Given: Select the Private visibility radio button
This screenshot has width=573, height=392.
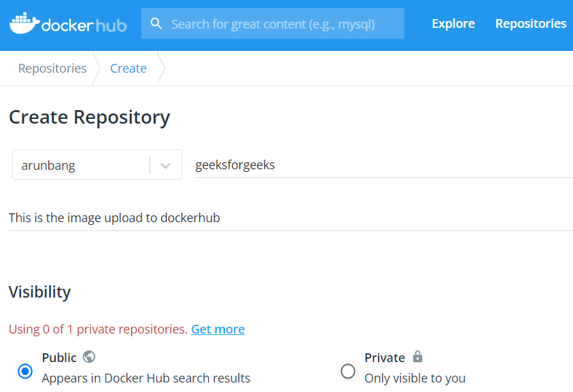Looking at the screenshot, I should [x=348, y=371].
